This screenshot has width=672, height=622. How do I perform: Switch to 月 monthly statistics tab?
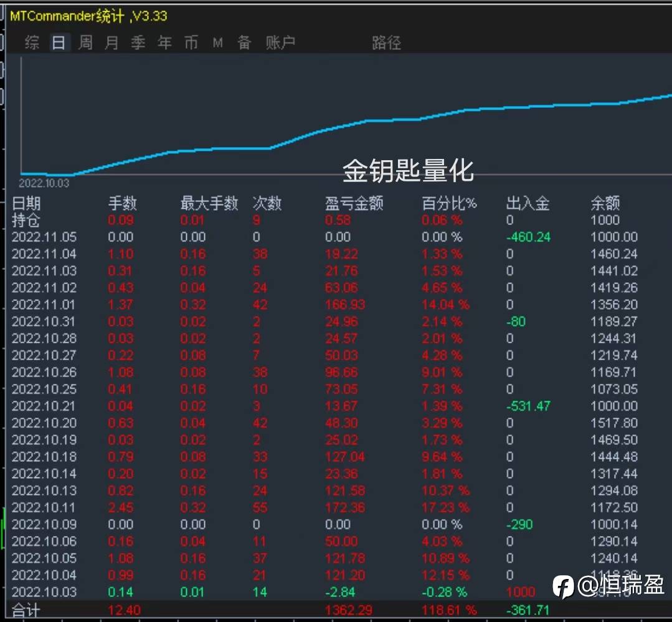click(111, 42)
